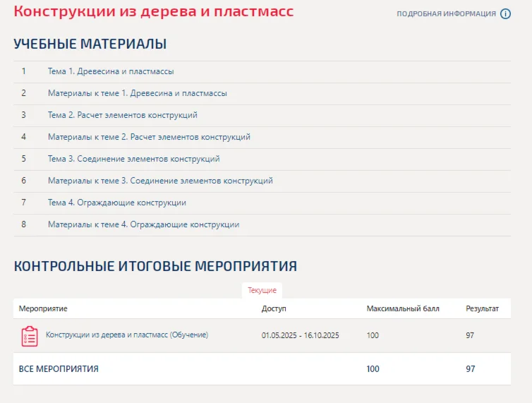Click row number 6 in materials list
Viewport: 532px width, 403px height.
pos(24,181)
